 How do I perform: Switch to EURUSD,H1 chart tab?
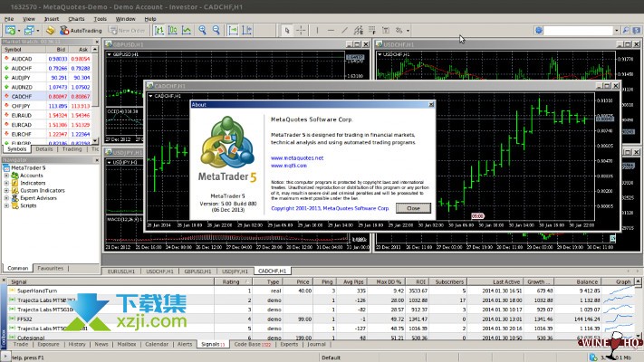click(x=121, y=271)
